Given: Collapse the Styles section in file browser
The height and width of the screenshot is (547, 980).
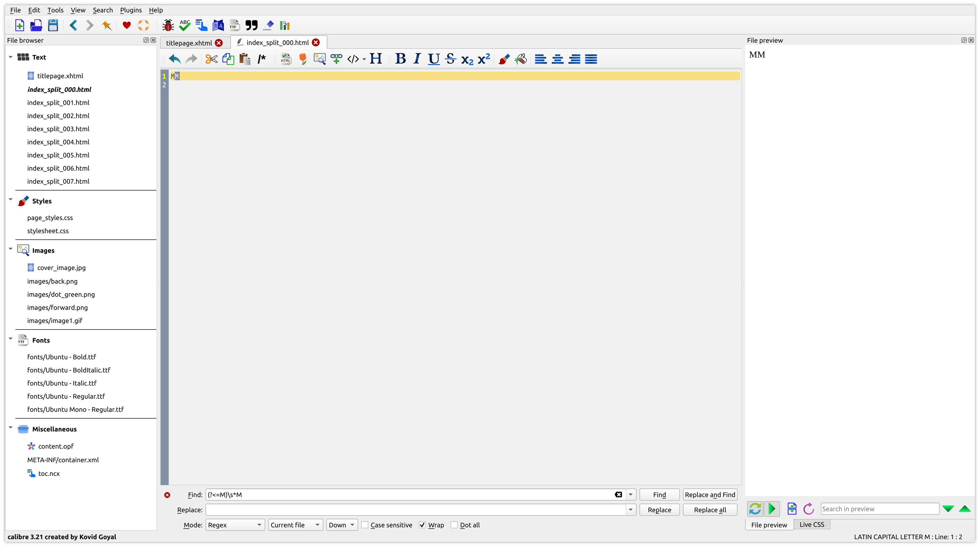Looking at the screenshot, I should point(11,200).
